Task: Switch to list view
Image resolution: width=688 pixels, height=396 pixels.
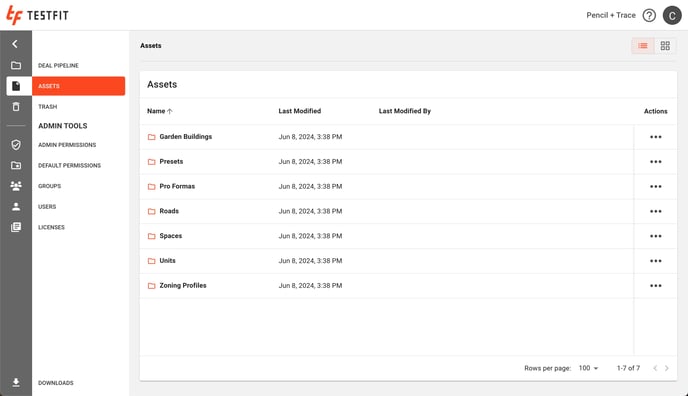Action: [643, 46]
